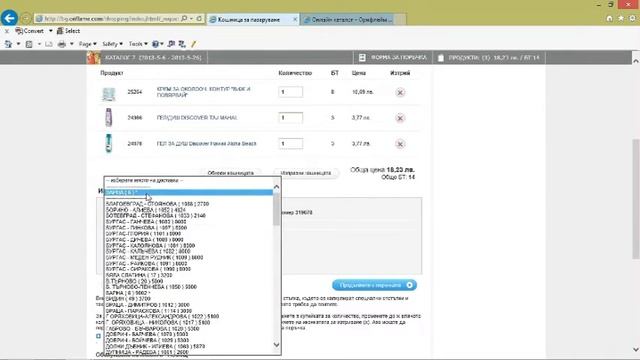This screenshot has width=640, height=360.
Task: Click the browser Forward arrow button
Action: [x=26, y=19]
